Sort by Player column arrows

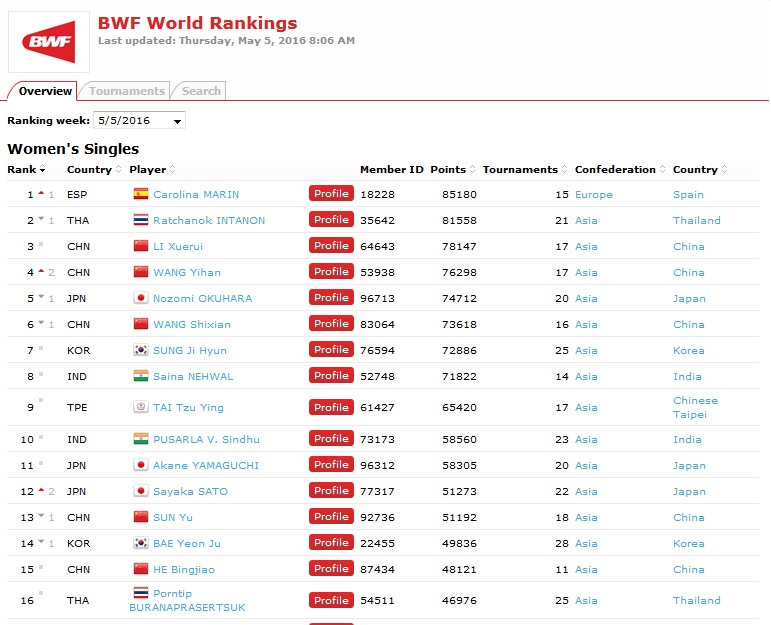(x=173, y=170)
